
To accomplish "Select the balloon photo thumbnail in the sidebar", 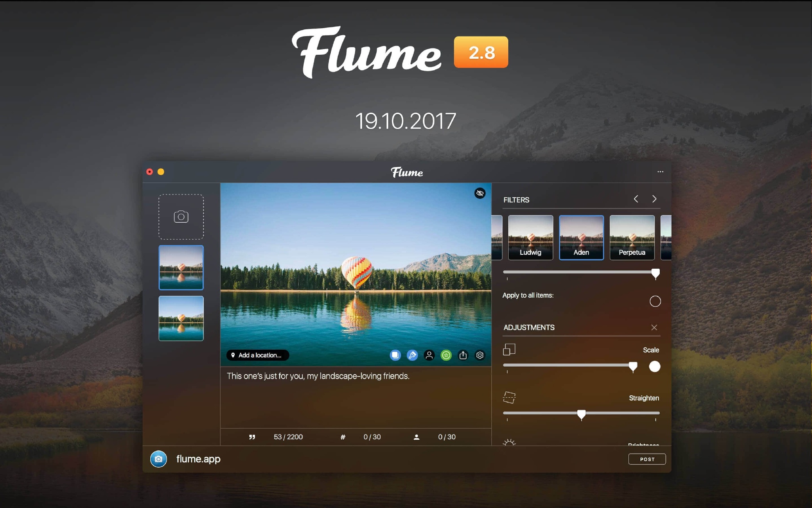I will (181, 268).
